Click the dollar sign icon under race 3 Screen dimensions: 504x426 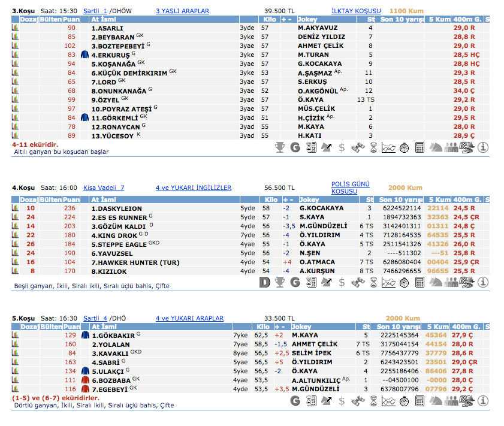342,147
